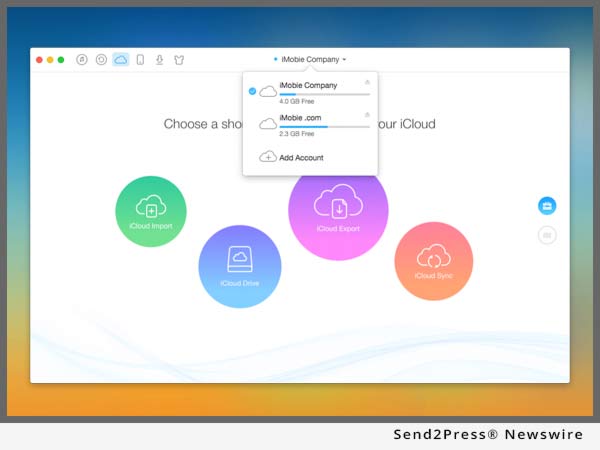Click the iMobie .com storage usage bar

pyautogui.click(x=324, y=127)
